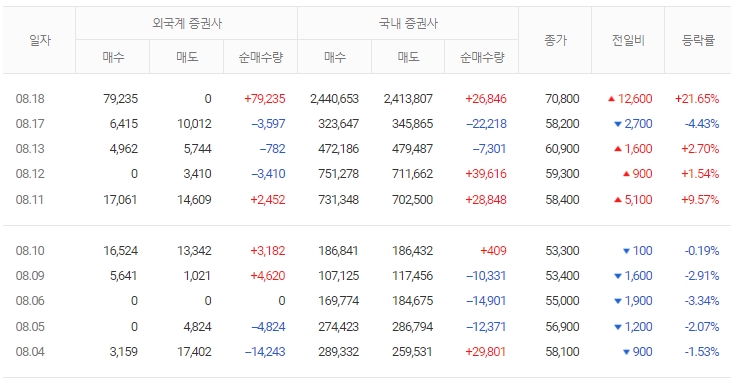
Task: Click the 외국계 증권사 group header
Action: (186, 23)
